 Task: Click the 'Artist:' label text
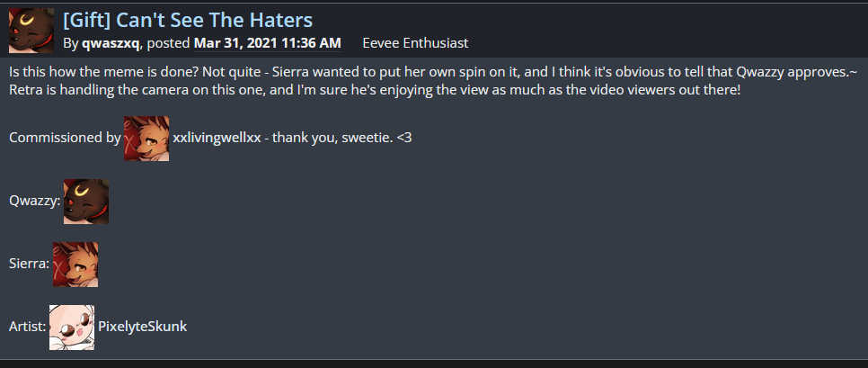(x=28, y=328)
